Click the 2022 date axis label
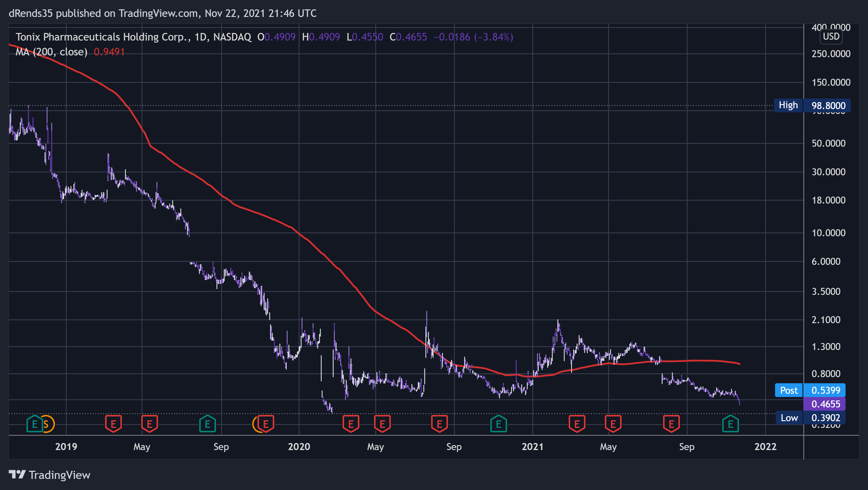The image size is (868, 490). point(765,447)
